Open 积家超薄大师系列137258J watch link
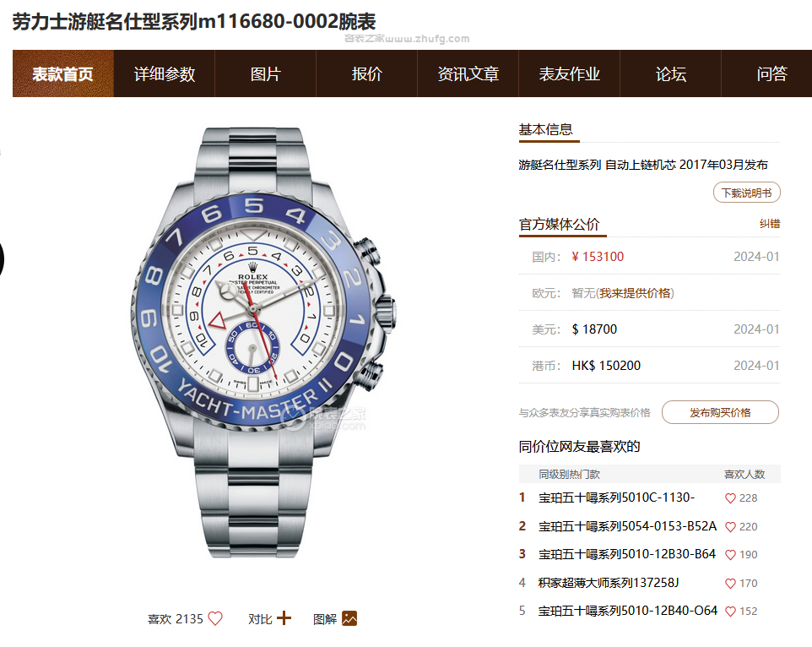The height and width of the screenshot is (647, 812). [609, 583]
